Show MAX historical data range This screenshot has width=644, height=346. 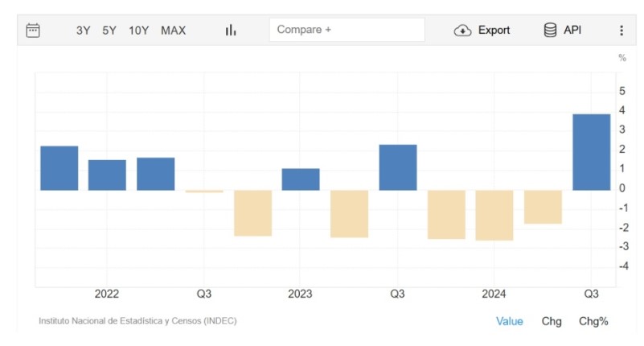[x=173, y=31]
